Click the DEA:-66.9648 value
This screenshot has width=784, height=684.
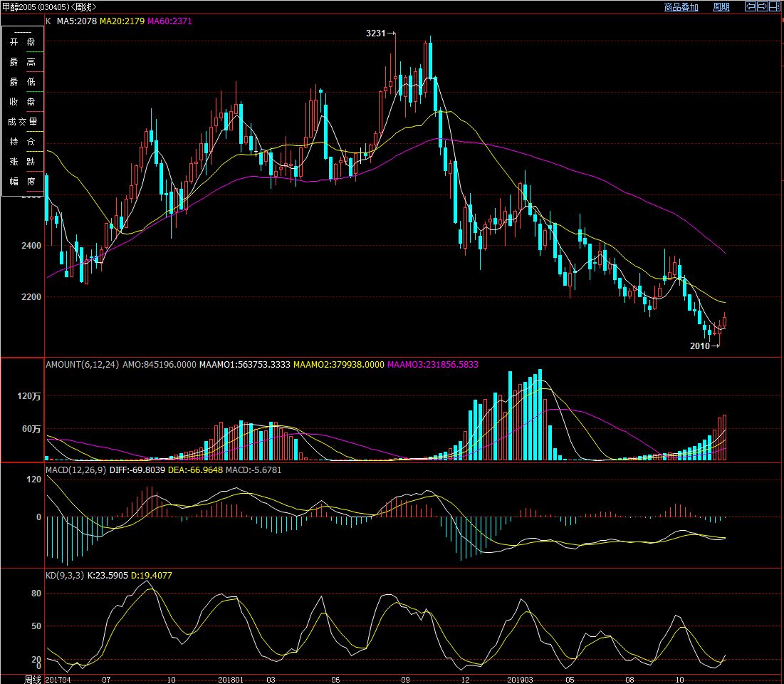pos(196,470)
